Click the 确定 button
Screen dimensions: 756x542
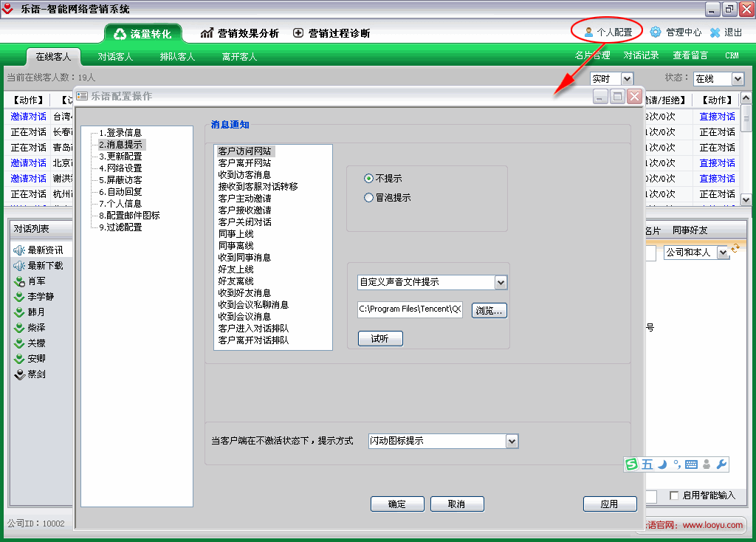click(x=397, y=504)
